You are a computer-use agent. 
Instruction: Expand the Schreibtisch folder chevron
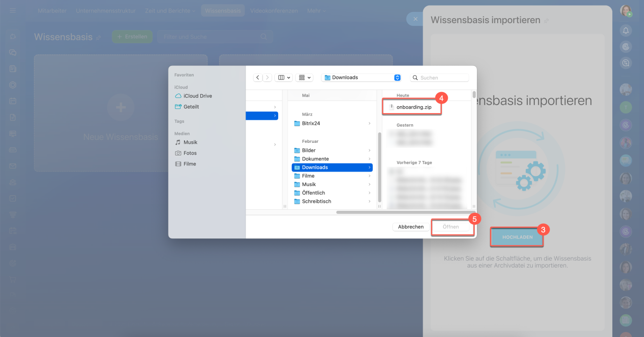(x=369, y=201)
